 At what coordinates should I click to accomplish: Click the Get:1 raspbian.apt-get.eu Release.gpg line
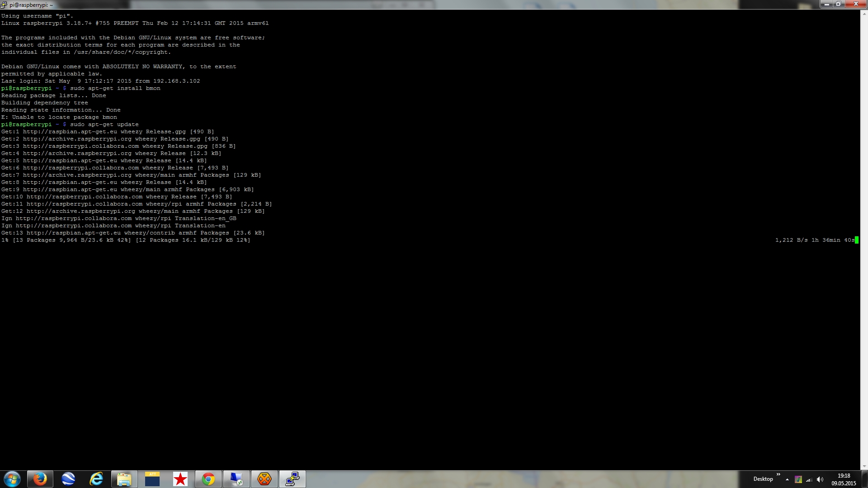coord(108,131)
